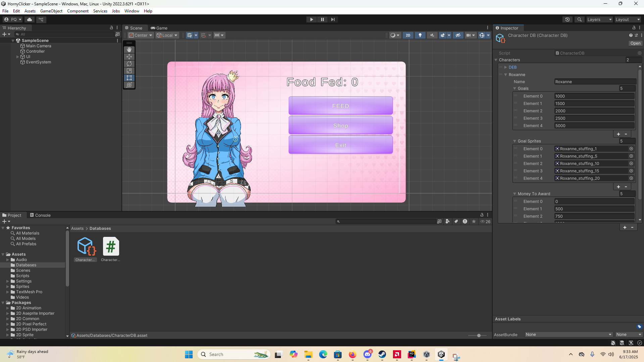Add element to Characters list
The image size is (644, 362).
pos(625,227)
